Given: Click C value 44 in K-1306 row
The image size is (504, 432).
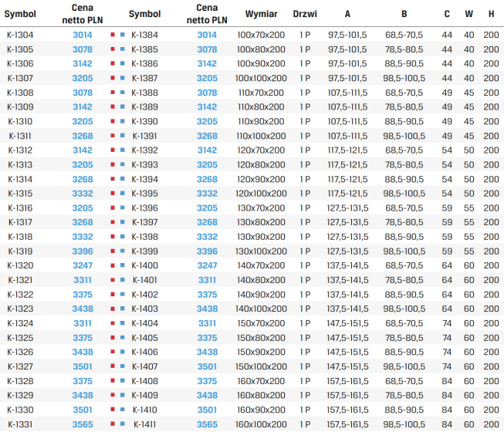Looking at the screenshot, I should (447, 63).
